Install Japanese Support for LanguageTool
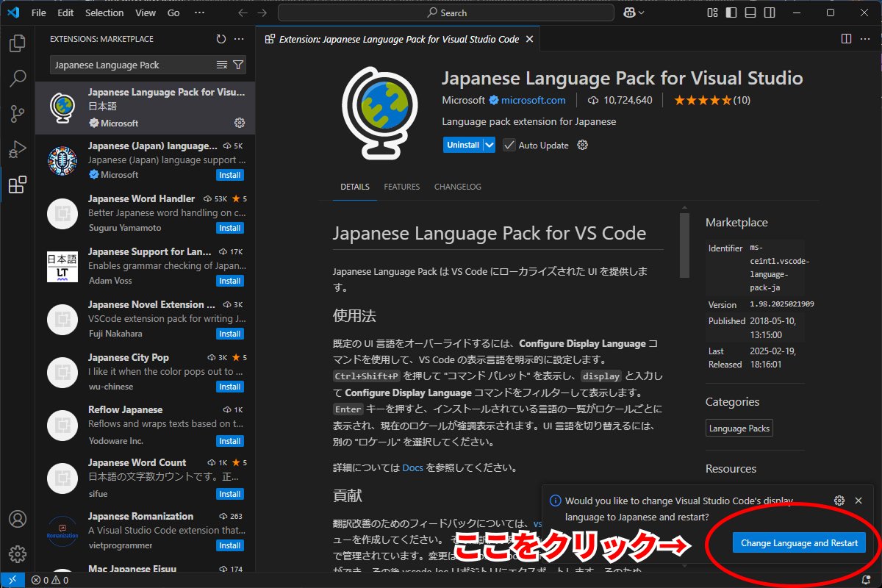882x588 pixels. [x=230, y=281]
